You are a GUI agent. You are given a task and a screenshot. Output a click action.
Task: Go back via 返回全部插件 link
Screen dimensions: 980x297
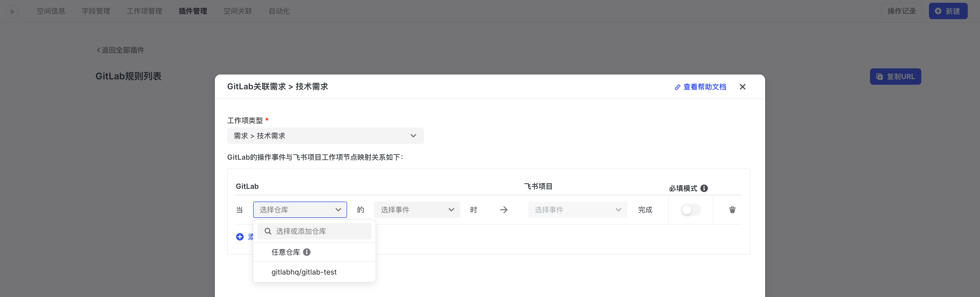pyautogui.click(x=120, y=50)
